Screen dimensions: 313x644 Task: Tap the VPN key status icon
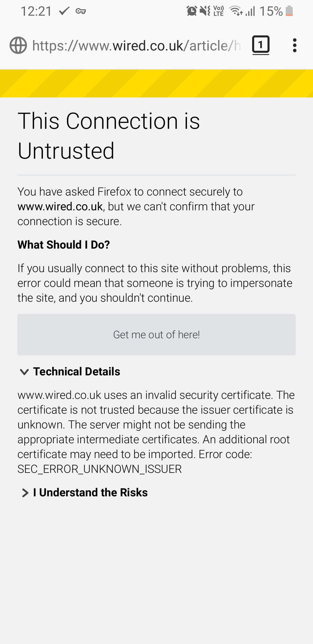pyautogui.click(x=81, y=11)
